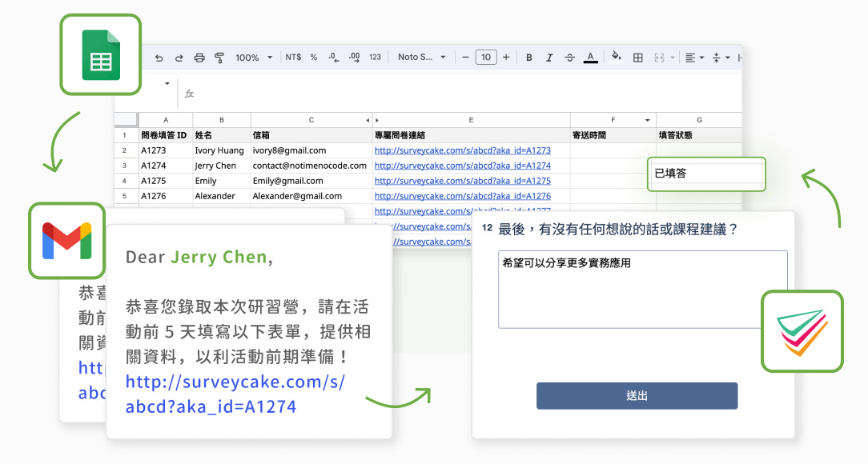Viewport: 868px width, 464px height.
Task: Select row 5 header
Action: pyautogui.click(x=125, y=196)
